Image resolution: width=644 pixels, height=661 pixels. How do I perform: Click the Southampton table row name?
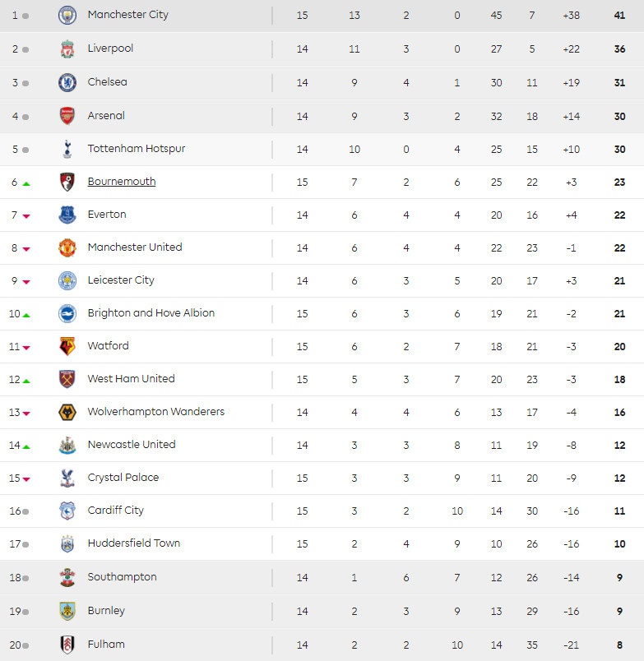122,577
